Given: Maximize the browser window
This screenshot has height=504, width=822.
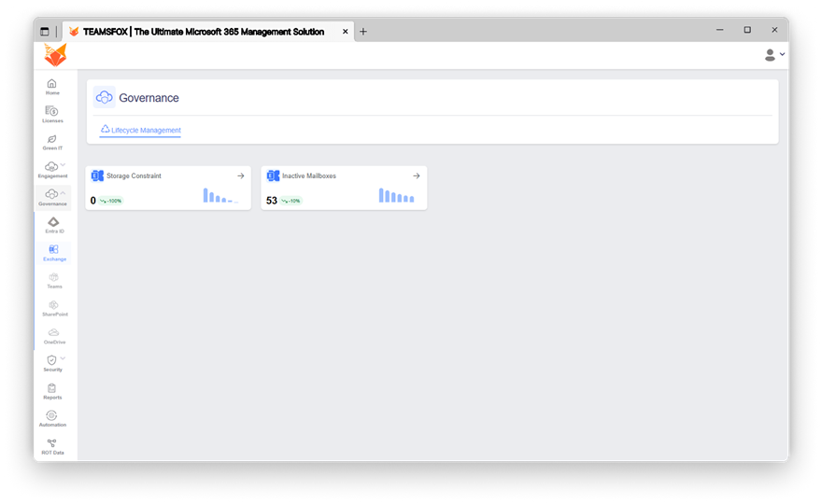Looking at the screenshot, I should tap(747, 30).
